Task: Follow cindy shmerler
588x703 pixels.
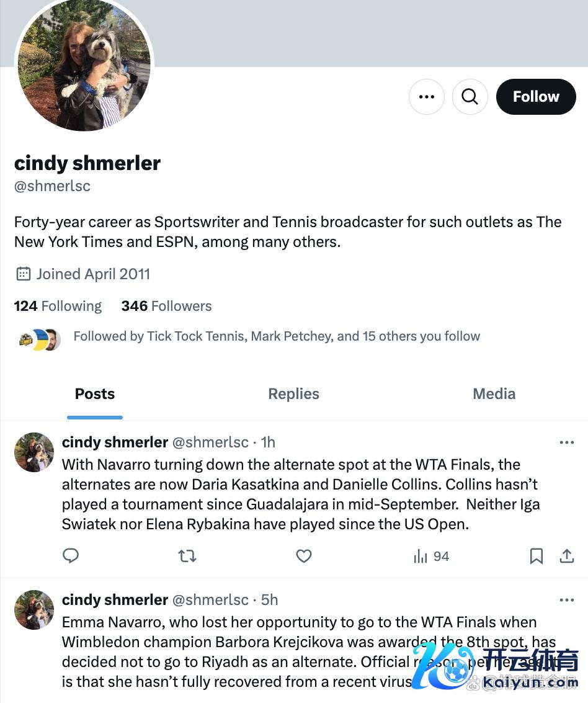Action: (536, 97)
